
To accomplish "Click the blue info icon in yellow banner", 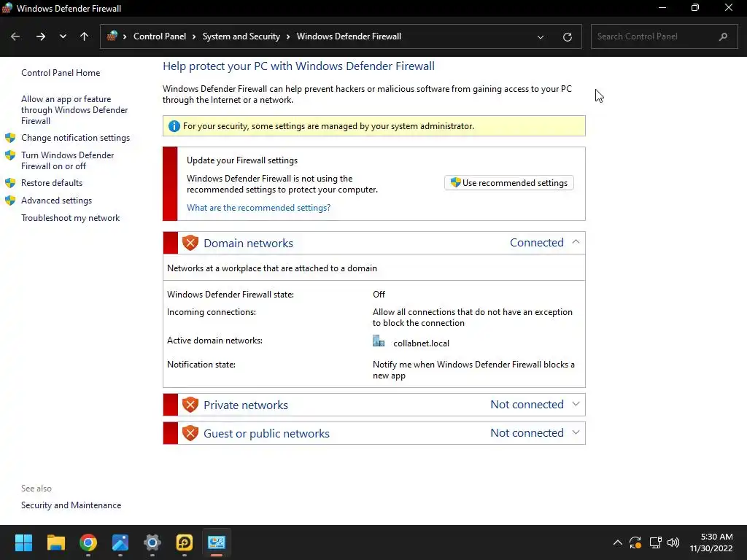I will click(x=174, y=126).
